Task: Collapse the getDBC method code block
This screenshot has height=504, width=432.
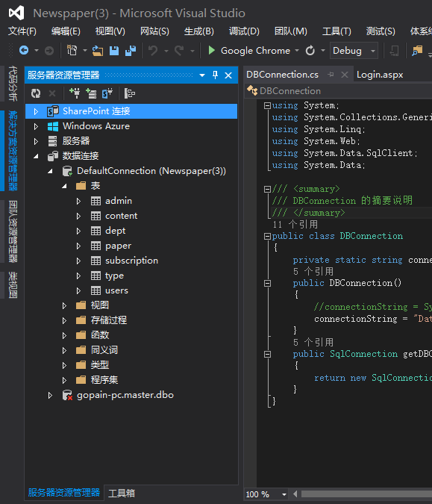Action: point(267,355)
